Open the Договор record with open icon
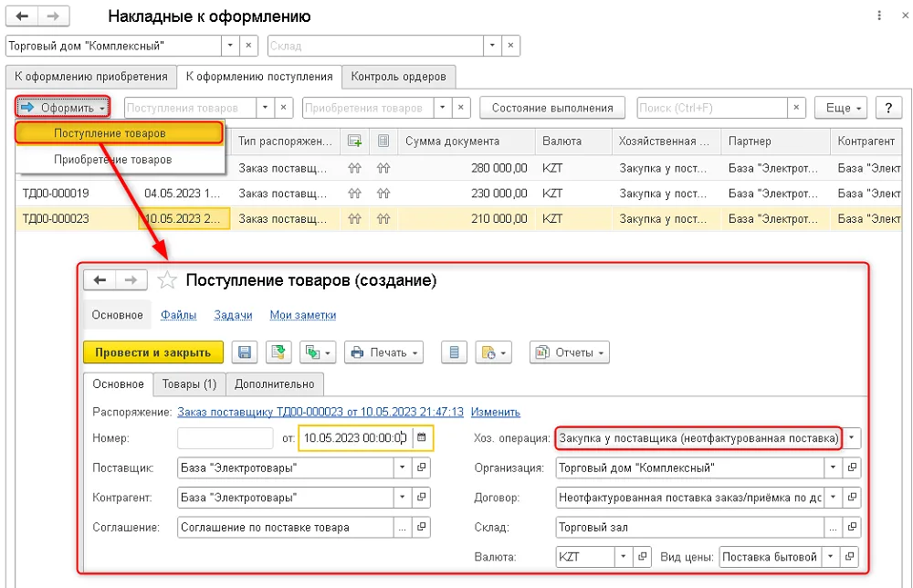 pos(852,498)
